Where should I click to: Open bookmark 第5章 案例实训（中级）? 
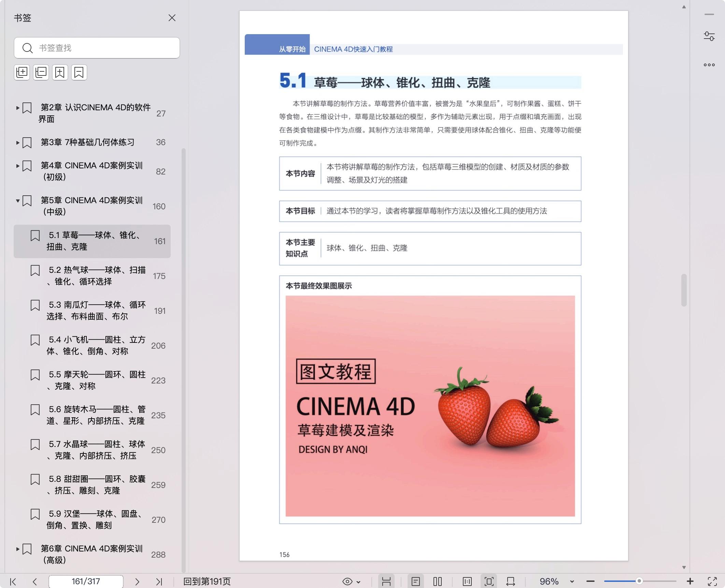pyautogui.click(x=91, y=206)
